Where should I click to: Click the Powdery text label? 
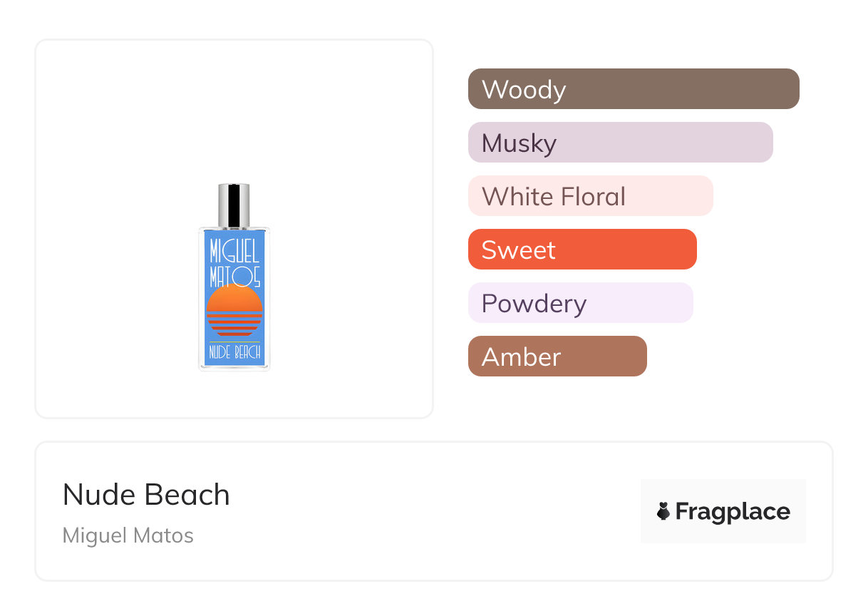[534, 304]
